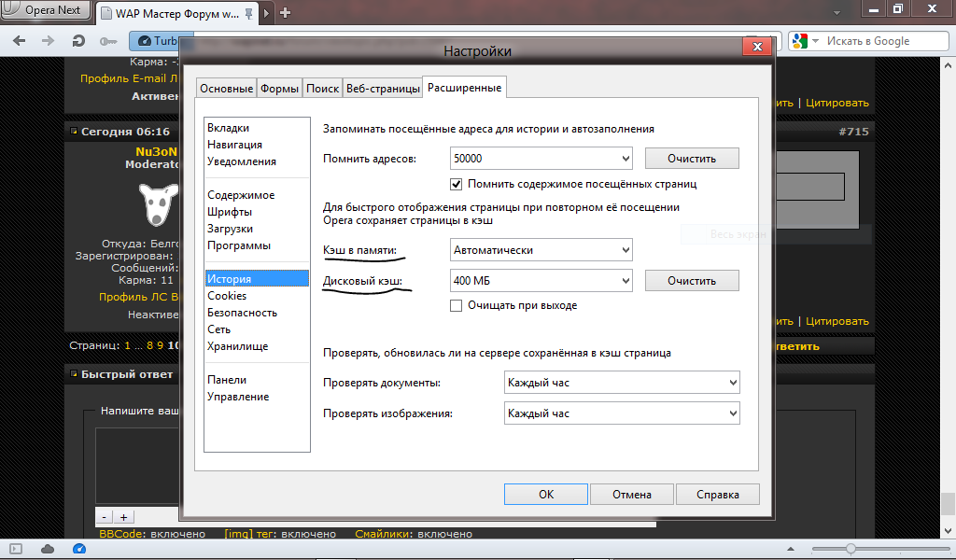Open the Opera Next main menu

click(x=47, y=11)
